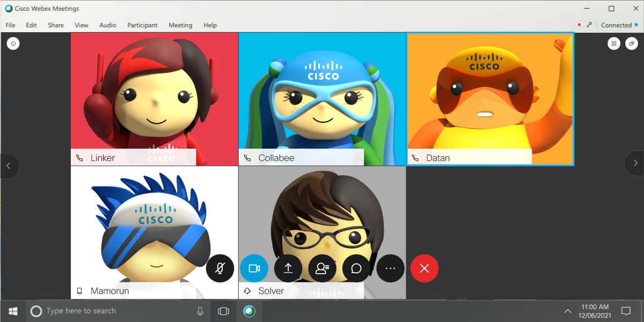Show hidden system tray icons
644x322 pixels.
567,311
